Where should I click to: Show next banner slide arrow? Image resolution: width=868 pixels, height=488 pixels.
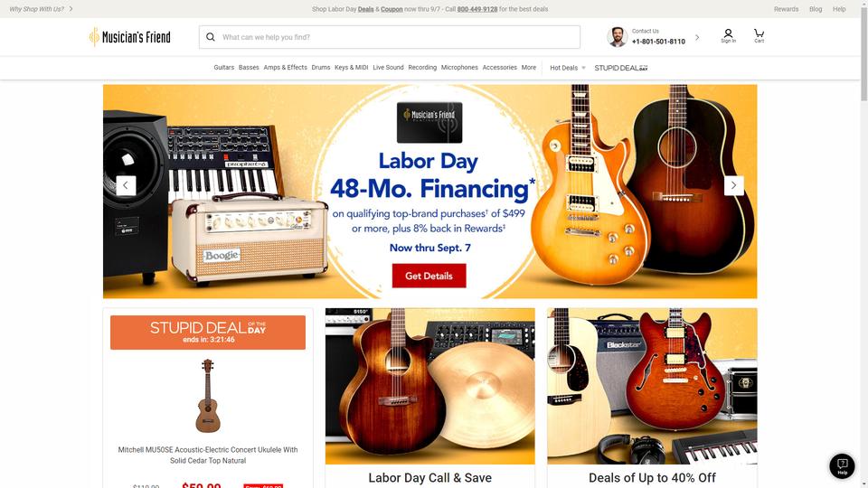733,185
